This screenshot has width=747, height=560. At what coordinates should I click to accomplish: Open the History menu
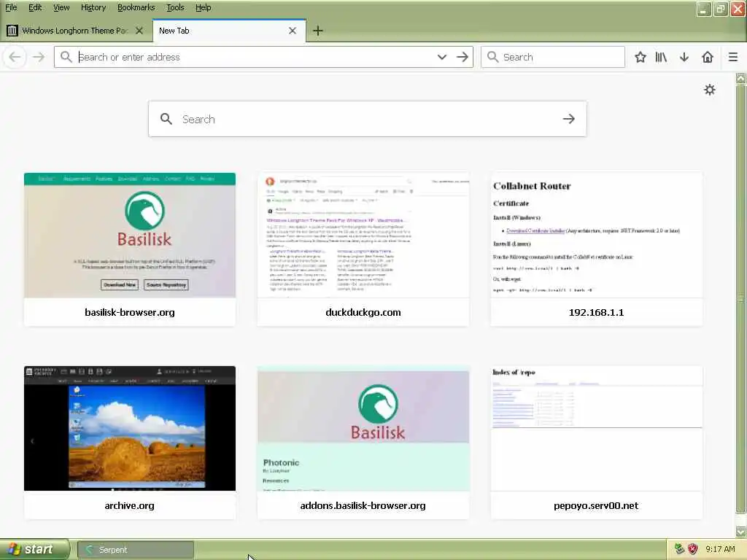tap(93, 7)
